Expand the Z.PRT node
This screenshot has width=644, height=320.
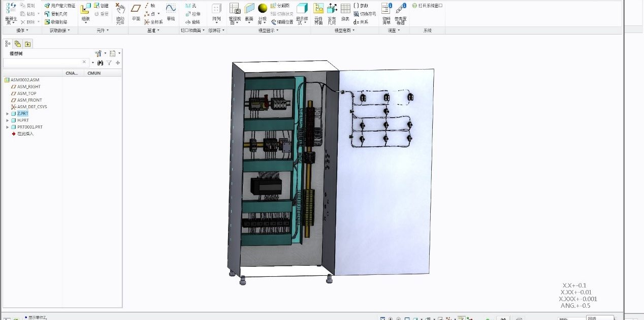(x=7, y=114)
